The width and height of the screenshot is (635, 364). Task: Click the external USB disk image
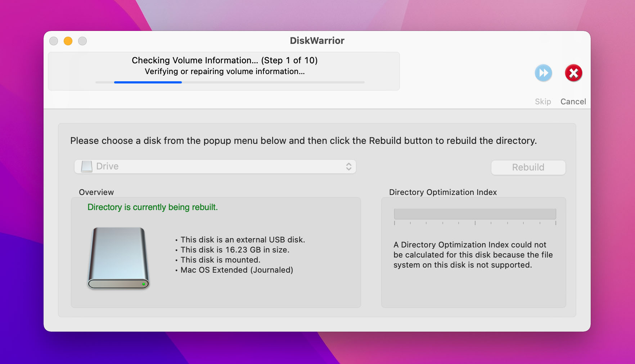[x=118, y=258]
